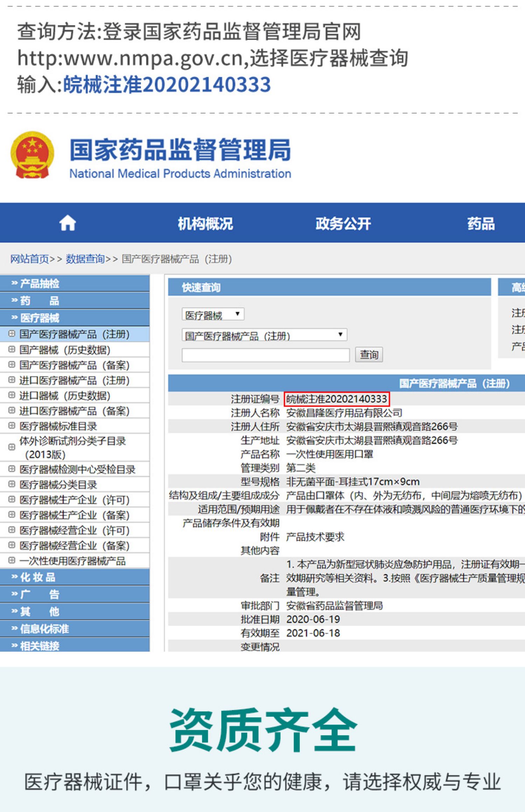Click the 产品技术要求 attachment text

click(315, 537)
